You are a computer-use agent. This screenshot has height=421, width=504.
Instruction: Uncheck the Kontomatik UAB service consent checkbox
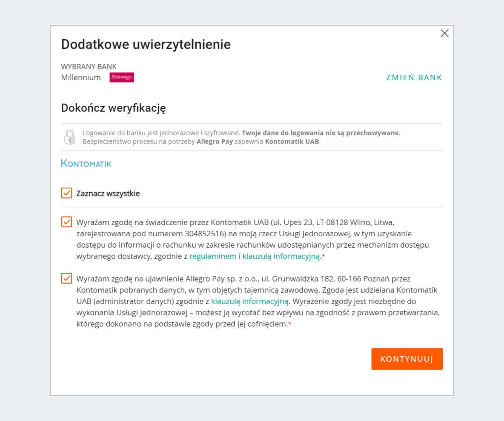(x=67, y=222)
